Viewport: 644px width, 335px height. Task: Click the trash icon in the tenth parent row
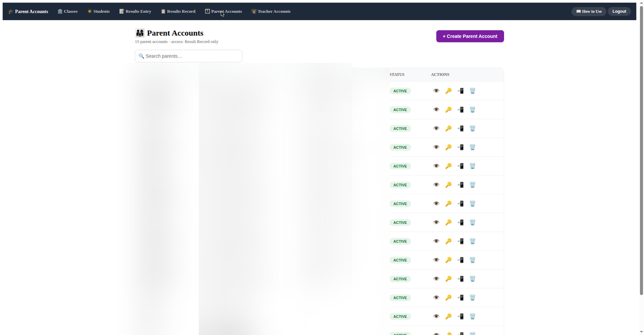[472, 260]
